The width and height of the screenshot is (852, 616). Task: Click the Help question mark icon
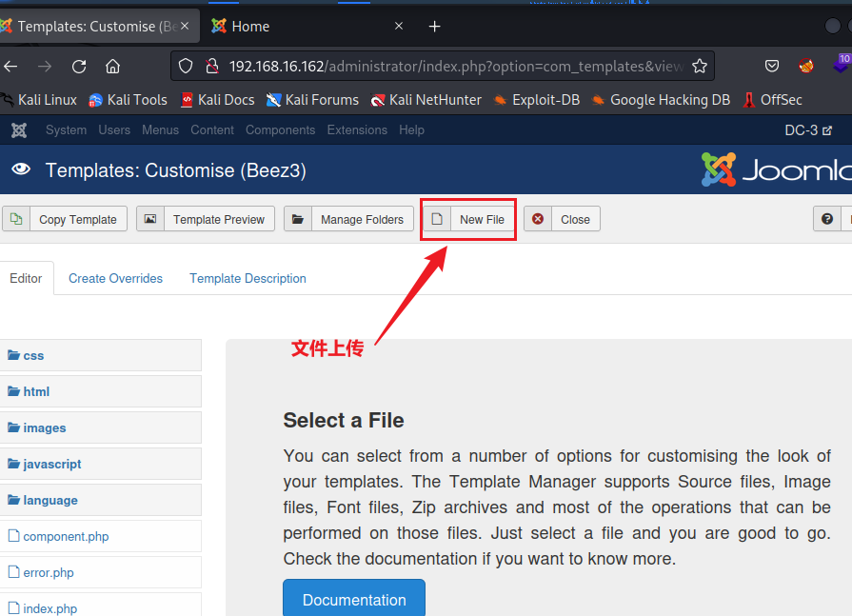pyautogui.click(x=827, y=219)
